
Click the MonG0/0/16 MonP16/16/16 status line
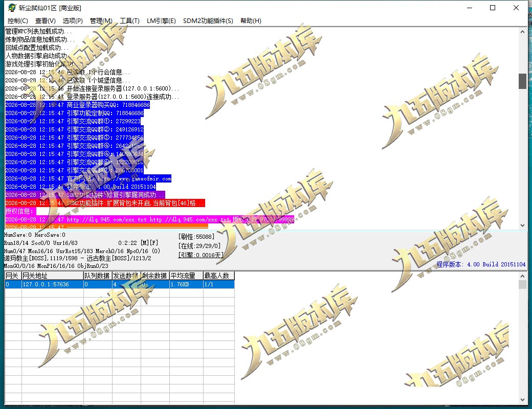pos(56,266)
